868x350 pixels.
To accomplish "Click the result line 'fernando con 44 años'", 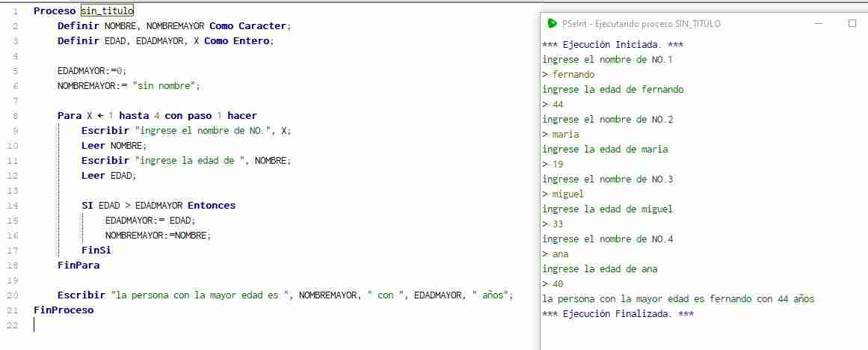I will coord(763,299).
